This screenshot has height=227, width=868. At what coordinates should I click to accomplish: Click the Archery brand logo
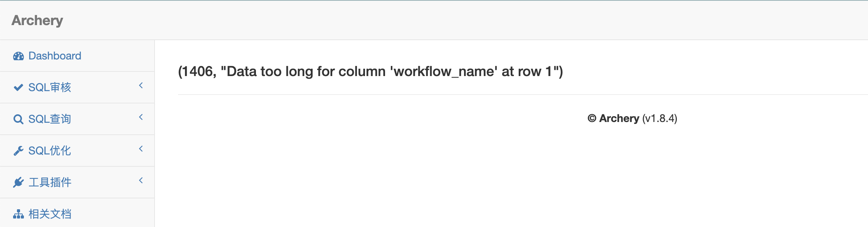pos(37,20)
